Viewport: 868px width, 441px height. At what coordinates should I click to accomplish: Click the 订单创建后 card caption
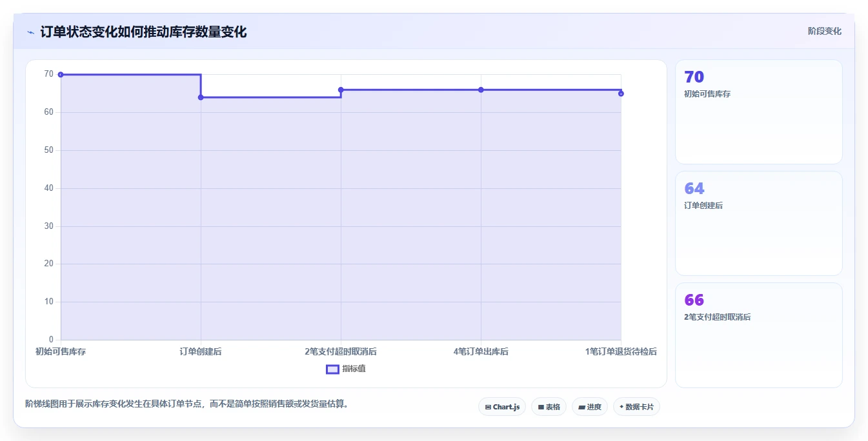pos(703,206)
